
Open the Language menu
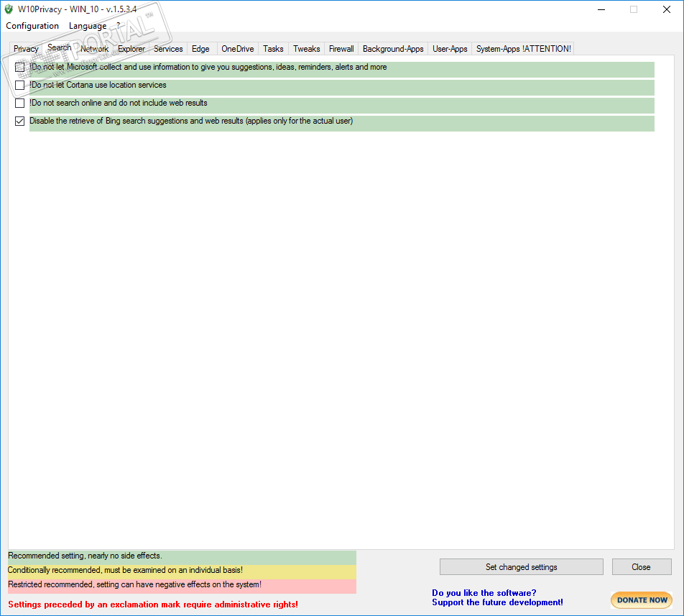click(88, 26)
